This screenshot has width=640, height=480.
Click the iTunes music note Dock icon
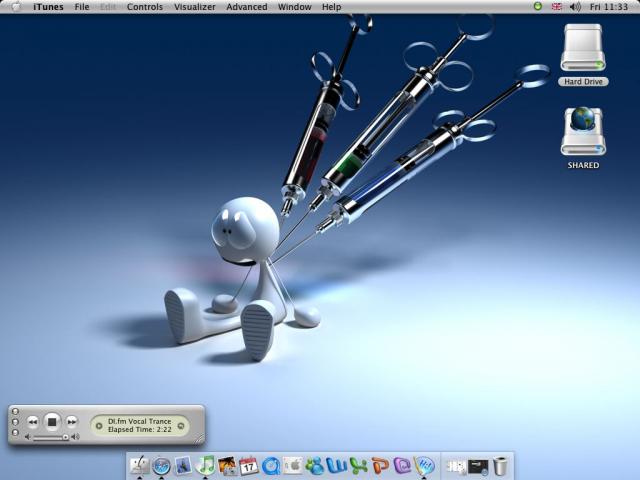pyautogui.click(x=205, y=465)
